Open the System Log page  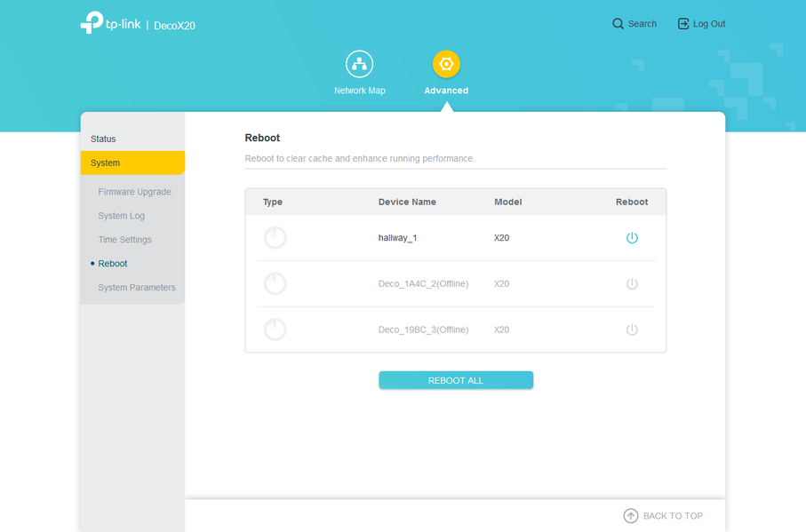click(x=122, y=216)
